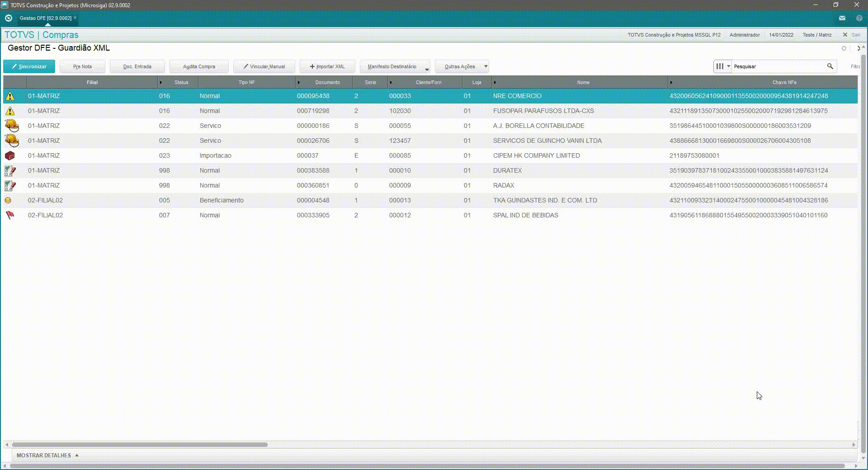The image size is (868, 470).
Task: Close the Gestao DFE tab
Action: [75, 18]
